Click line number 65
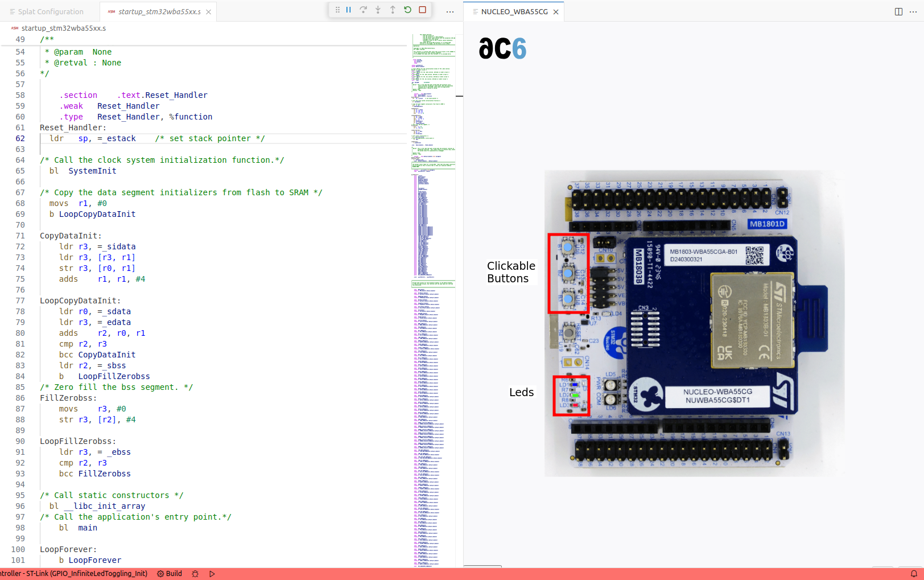This screenshot has height=580, width=924. [20, 171]
